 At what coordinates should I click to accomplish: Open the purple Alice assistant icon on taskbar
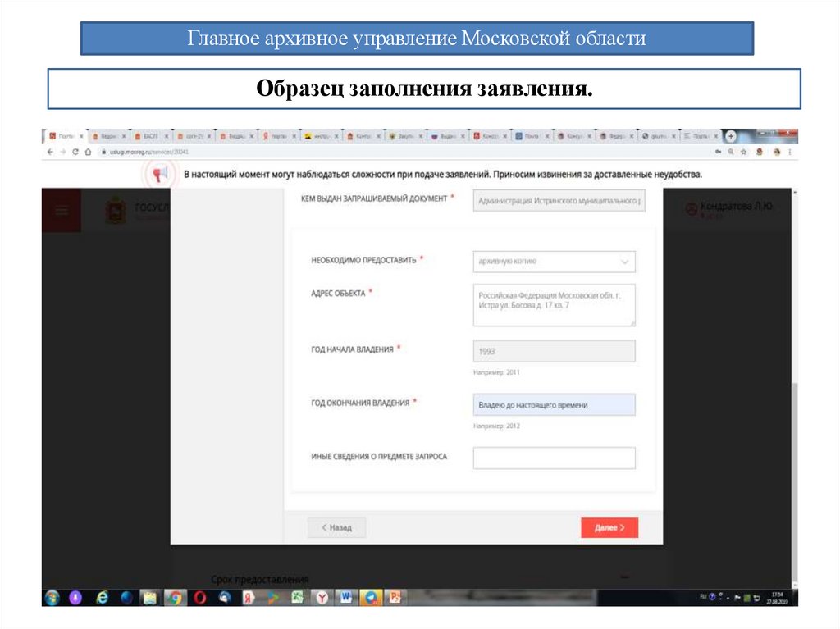[75, 597]
